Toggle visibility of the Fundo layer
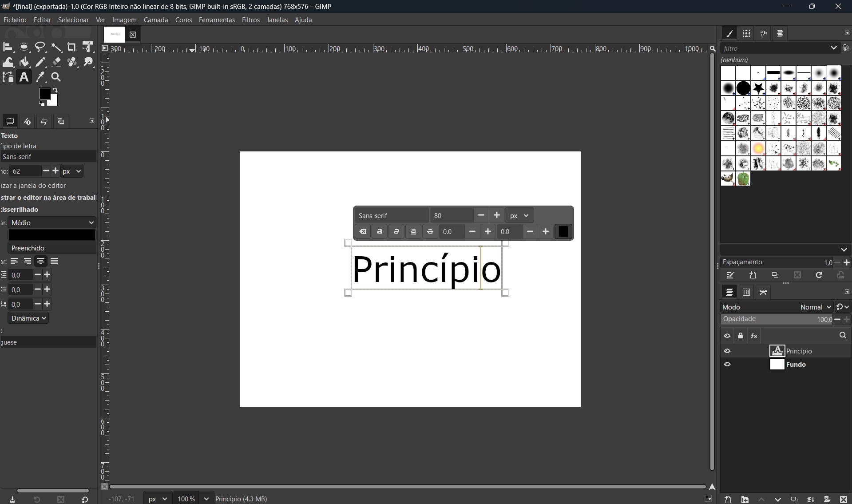 (727, 365)
